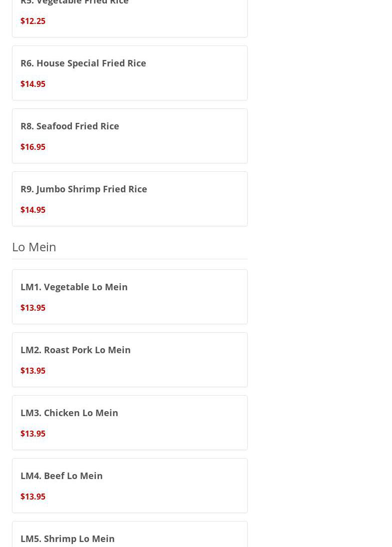
Task: Open LM2. Roast Pork Lo Mein
Action: [x=75, y=350]
